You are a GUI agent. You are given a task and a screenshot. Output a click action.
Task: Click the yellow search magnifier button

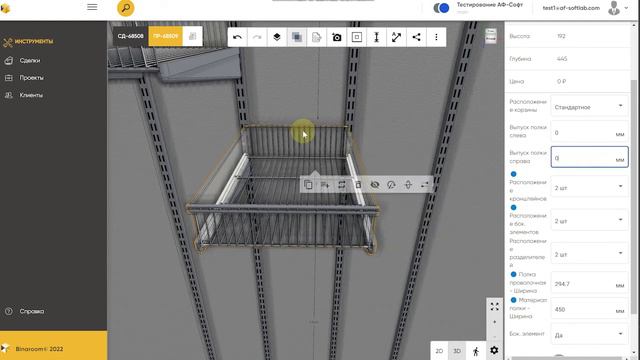coord(125,8)
